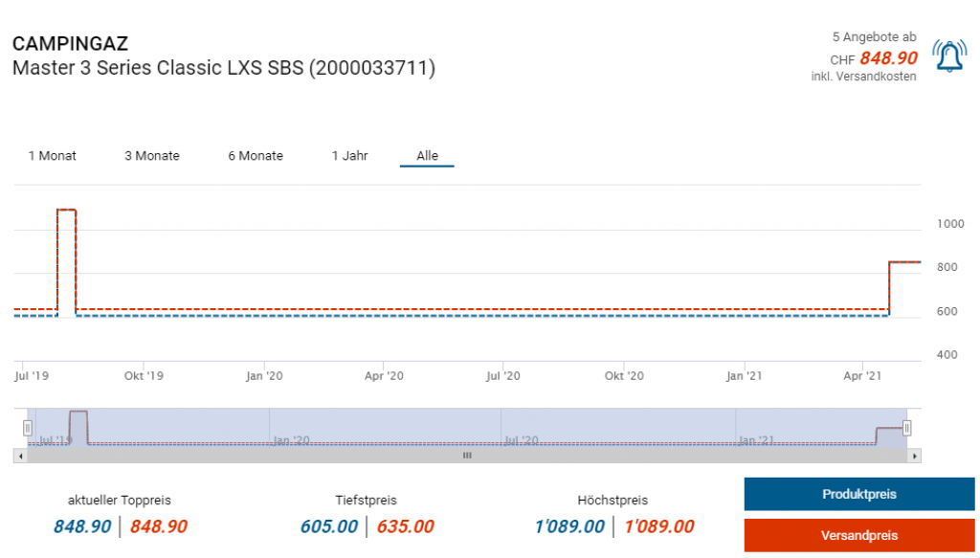
Task: Select the Alle time range tab
Action: click(427, 156)
